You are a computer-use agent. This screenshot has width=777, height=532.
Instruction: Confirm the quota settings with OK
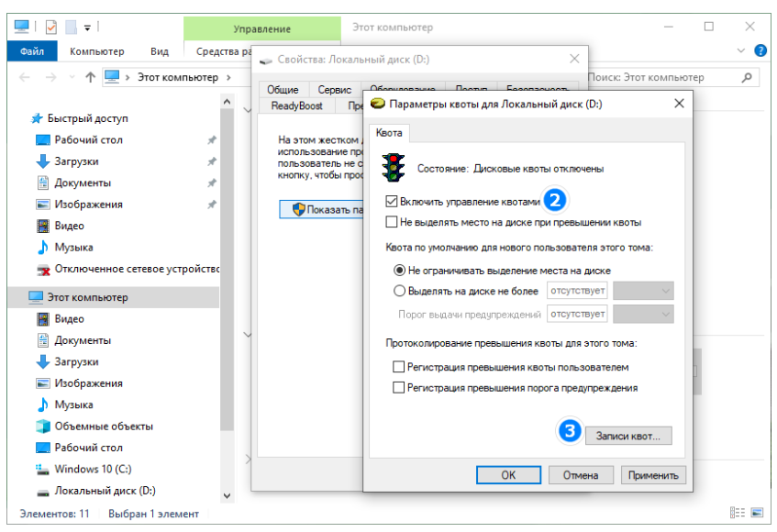click(x=508, y=475)
